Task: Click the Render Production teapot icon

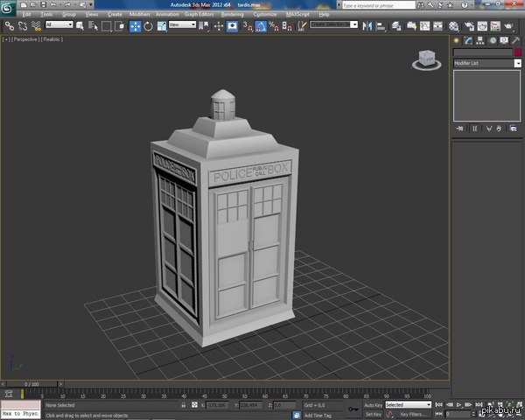Action: [x=509, y=26]
